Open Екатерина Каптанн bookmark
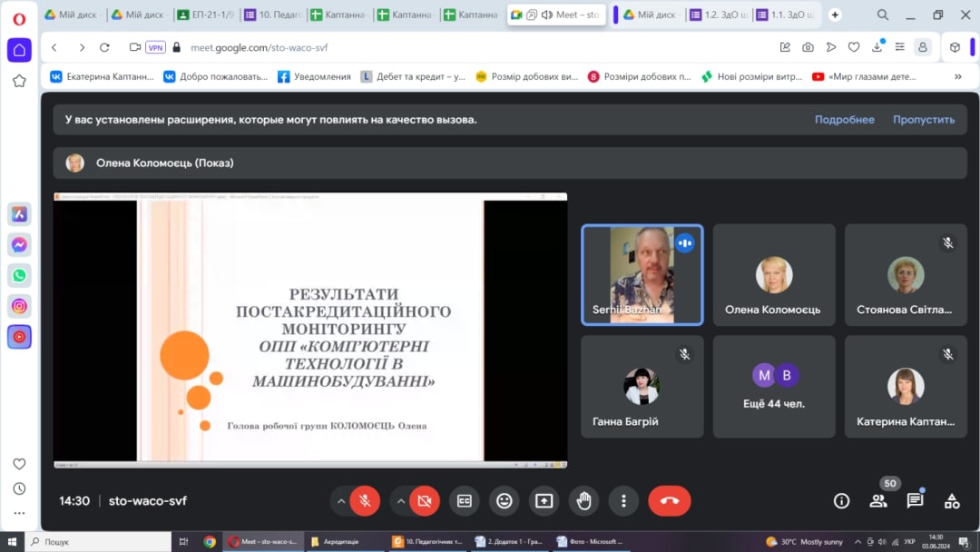 coord(102,76)
